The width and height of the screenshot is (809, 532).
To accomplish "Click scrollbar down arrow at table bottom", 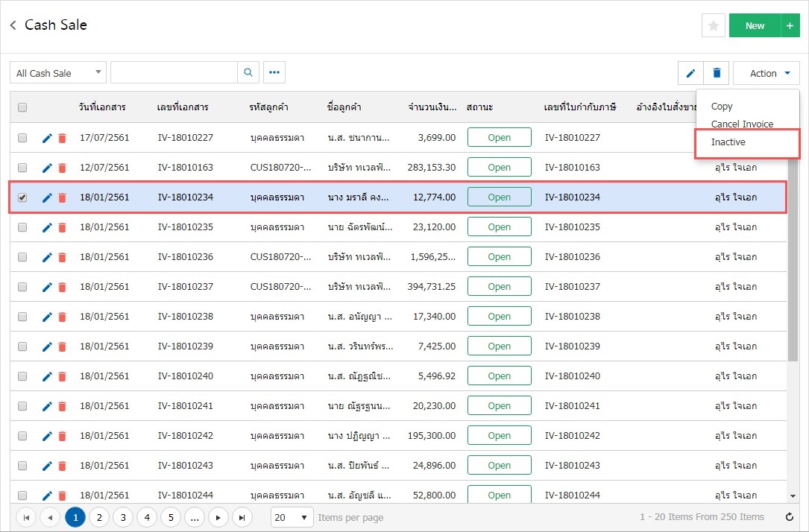I will [x=793, y=496].
